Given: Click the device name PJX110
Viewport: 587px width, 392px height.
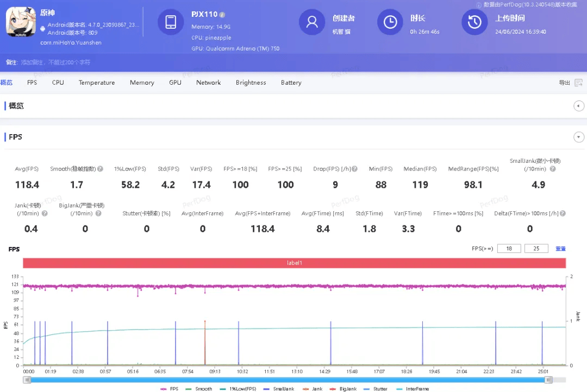Looking at the screenshot, I should coord(204,14).
